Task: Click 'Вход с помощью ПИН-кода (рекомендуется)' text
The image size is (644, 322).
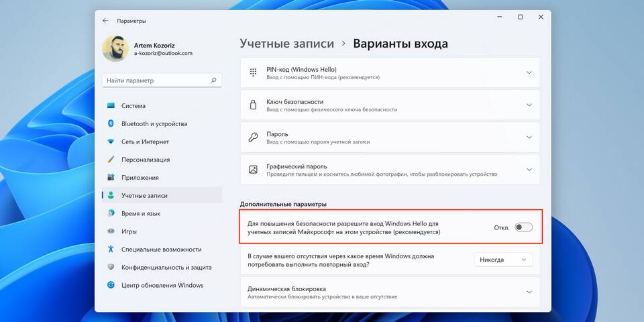Action: 323,77
